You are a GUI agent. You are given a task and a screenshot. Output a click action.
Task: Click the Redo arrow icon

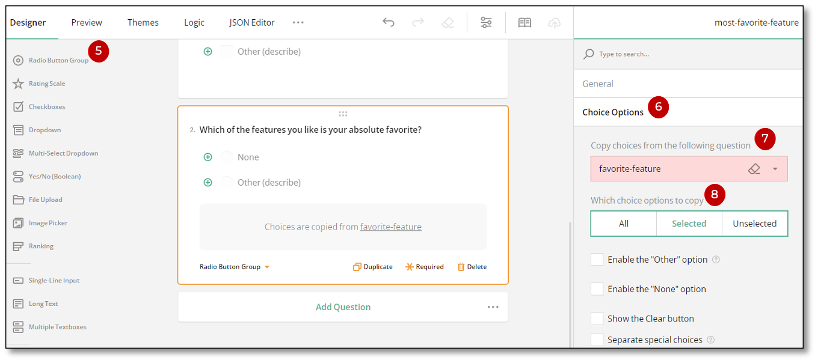418,22
